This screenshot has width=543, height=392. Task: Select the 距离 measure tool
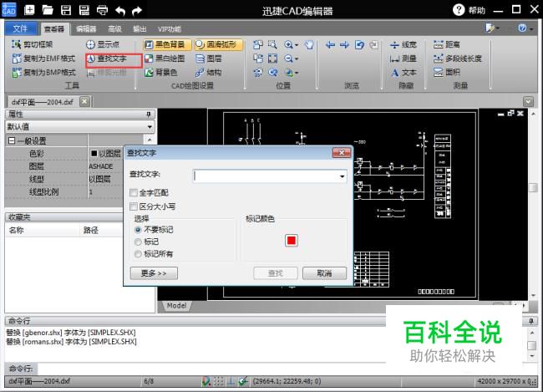coord(447,44)
